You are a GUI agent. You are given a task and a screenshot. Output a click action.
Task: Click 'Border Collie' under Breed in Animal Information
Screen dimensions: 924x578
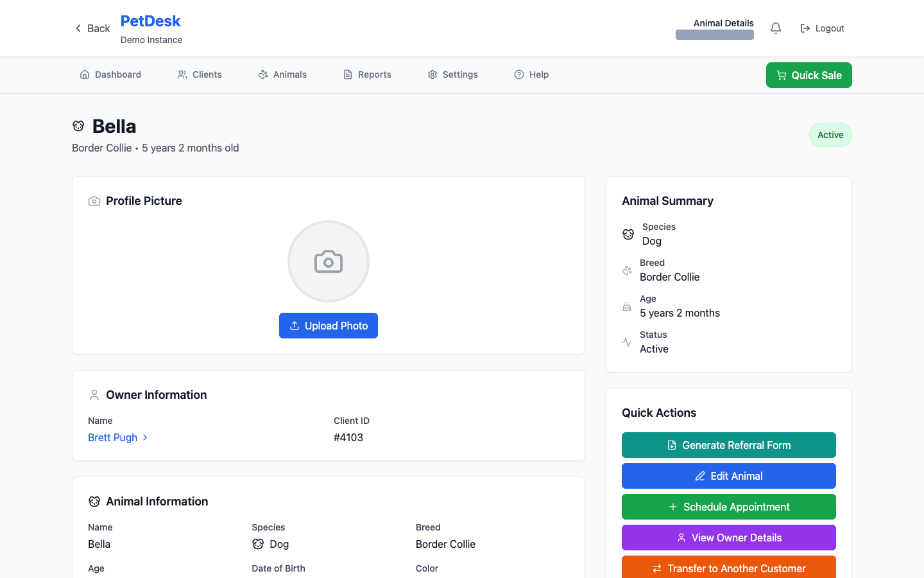coord(446,544)
